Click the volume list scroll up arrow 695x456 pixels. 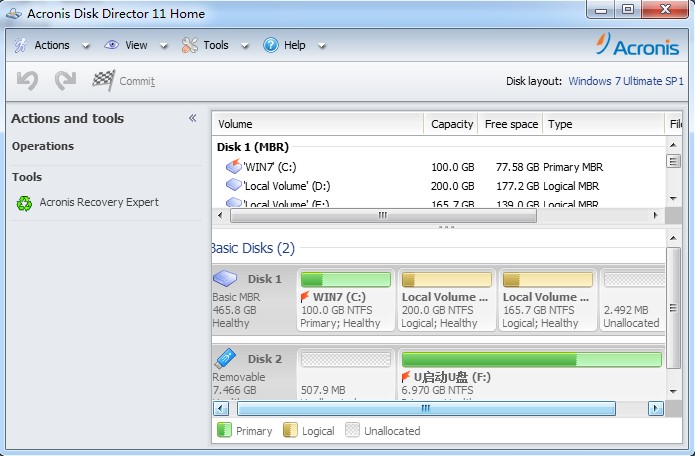click(673, 145)
